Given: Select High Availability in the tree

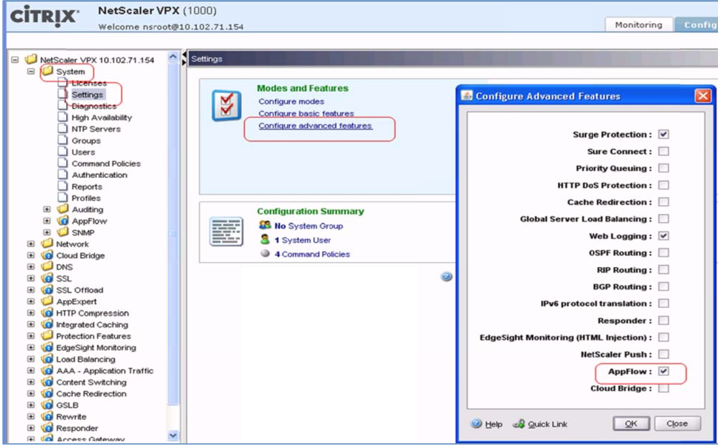Looking at the screenshot, I should tap(102, 117).
